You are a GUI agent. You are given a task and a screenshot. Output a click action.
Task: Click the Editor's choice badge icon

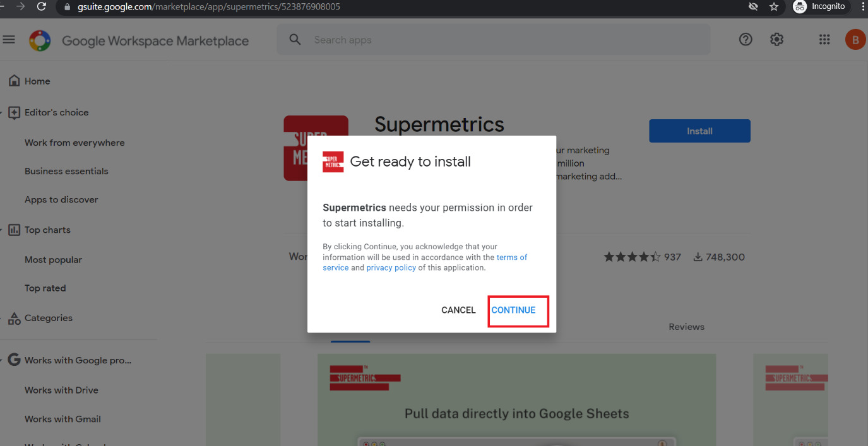[14, 112]
